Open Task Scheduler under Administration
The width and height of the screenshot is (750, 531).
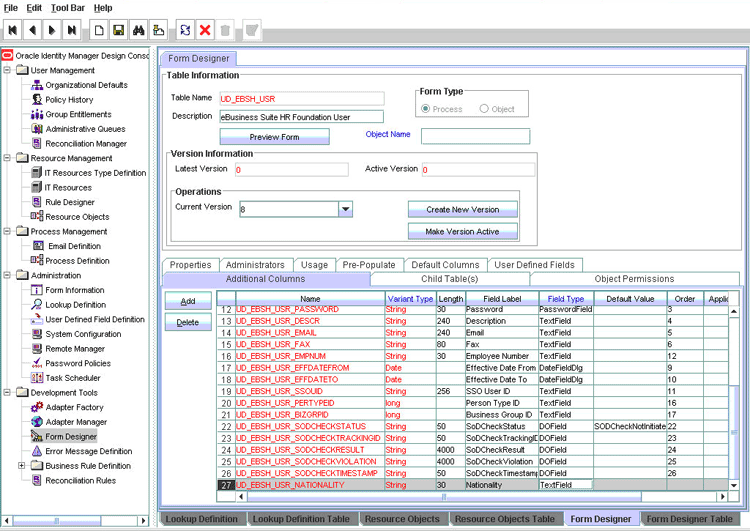click(x=73, y=378)
